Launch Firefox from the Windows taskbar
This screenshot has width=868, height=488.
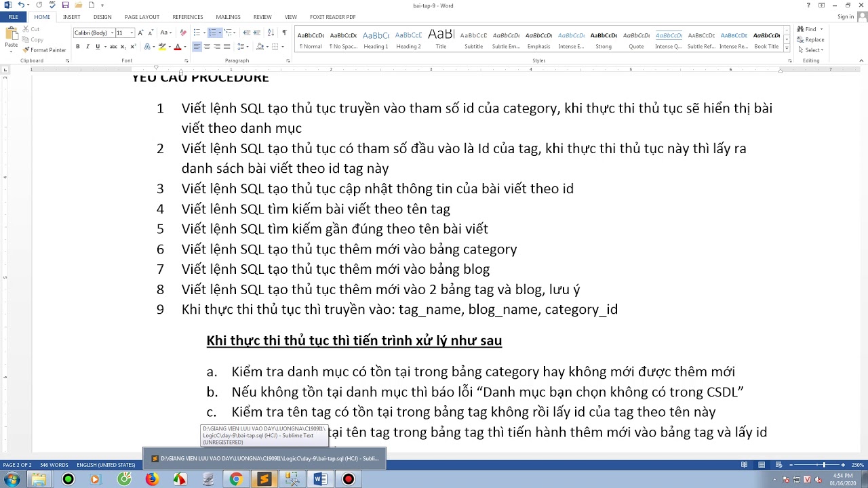tap(151, 479)
